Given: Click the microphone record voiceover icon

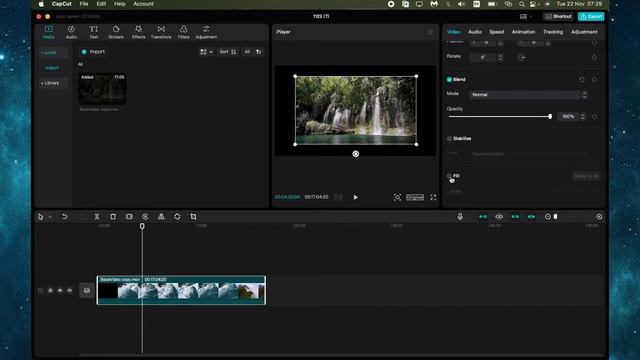Looking at the screenshot, I should tap(460, 217).
